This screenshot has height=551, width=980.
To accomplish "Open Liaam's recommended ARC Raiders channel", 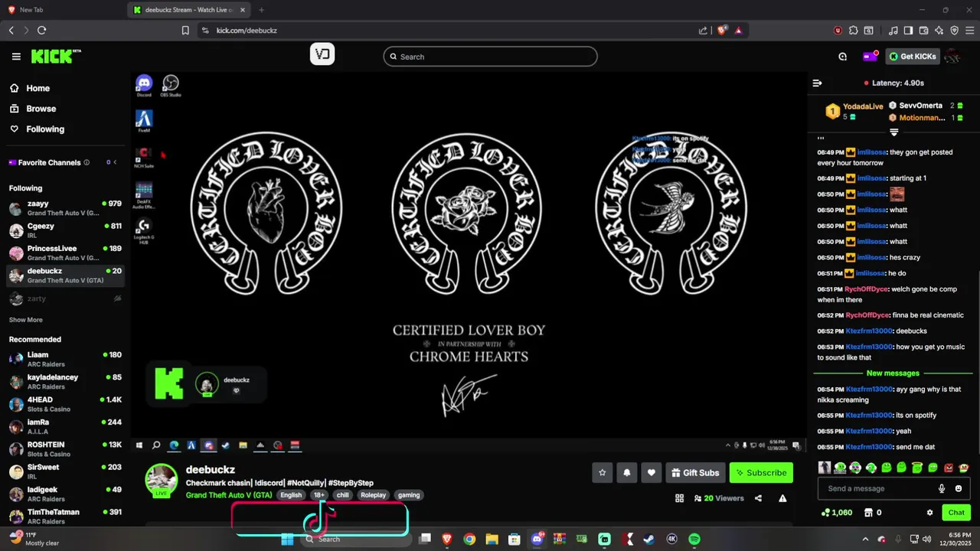I will (65, 359).
